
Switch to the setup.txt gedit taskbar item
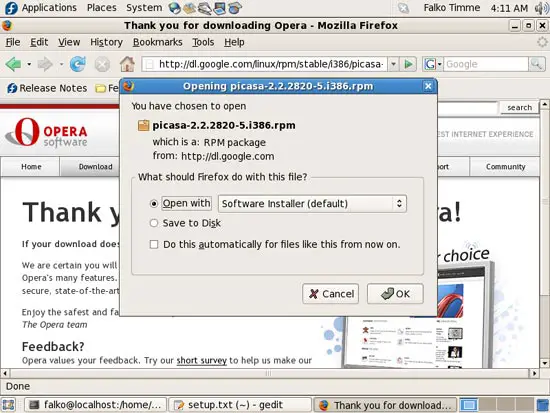click(x=240, y=405)
